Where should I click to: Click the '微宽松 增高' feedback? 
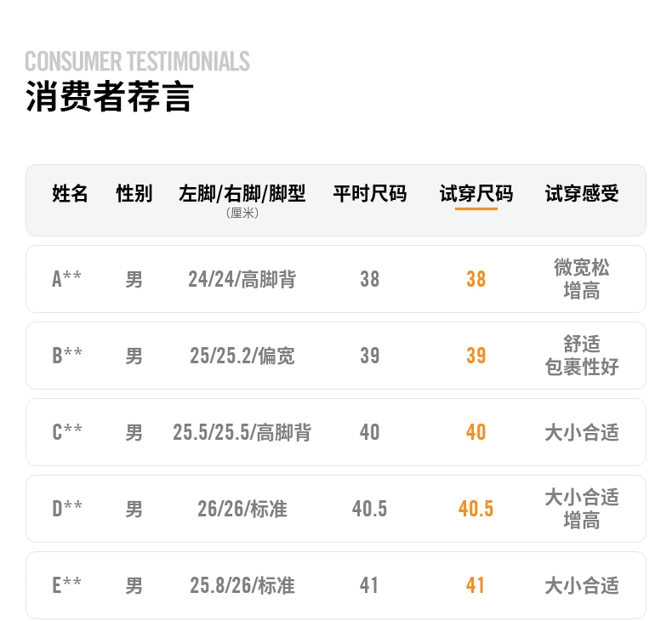coord(582,279)
